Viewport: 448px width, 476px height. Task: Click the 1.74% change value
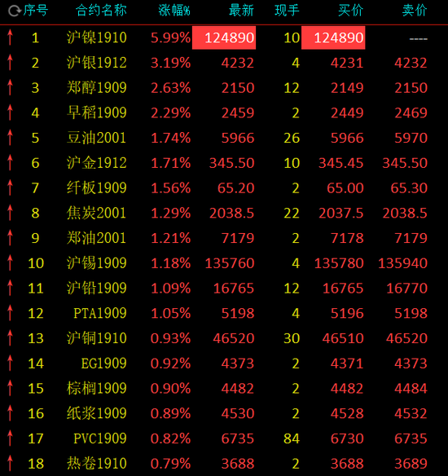(170, 138)
